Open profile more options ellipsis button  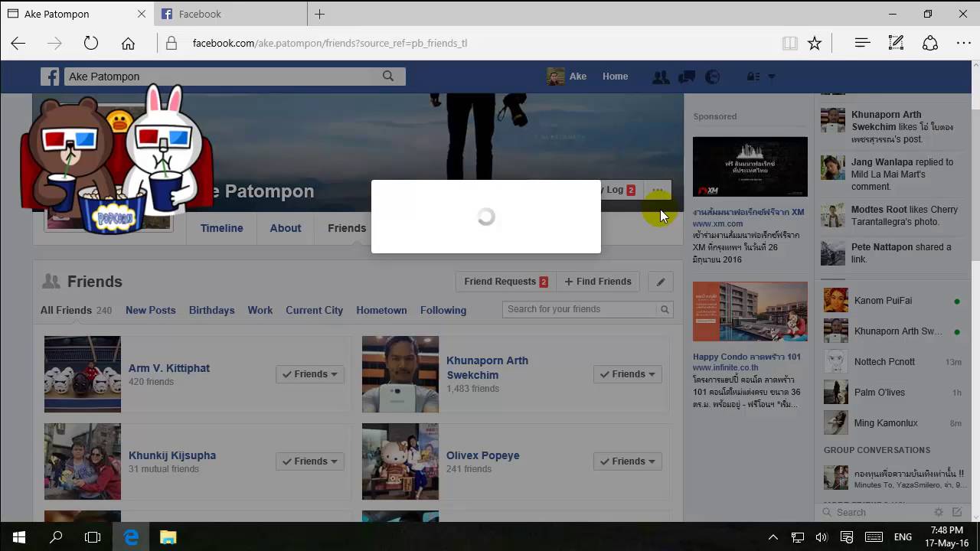pos(658,190)
